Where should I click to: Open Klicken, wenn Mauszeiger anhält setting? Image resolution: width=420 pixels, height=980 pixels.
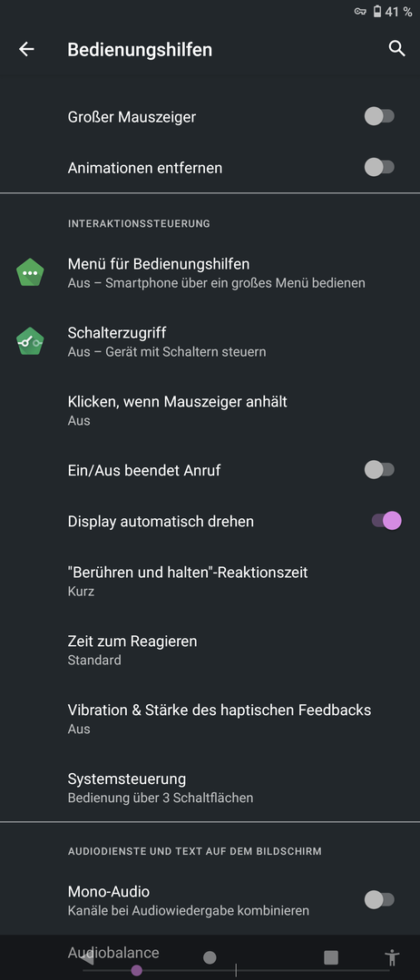click(x=210, y=410)
